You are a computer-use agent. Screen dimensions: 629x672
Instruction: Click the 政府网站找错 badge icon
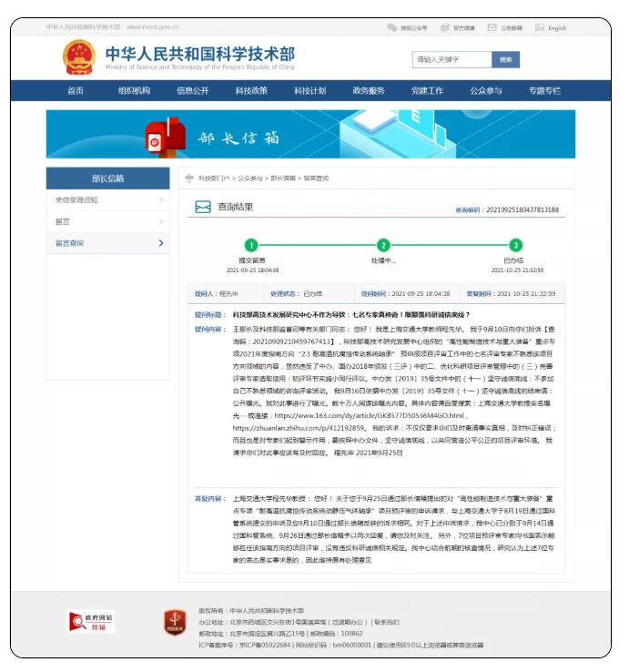point(92,621)
